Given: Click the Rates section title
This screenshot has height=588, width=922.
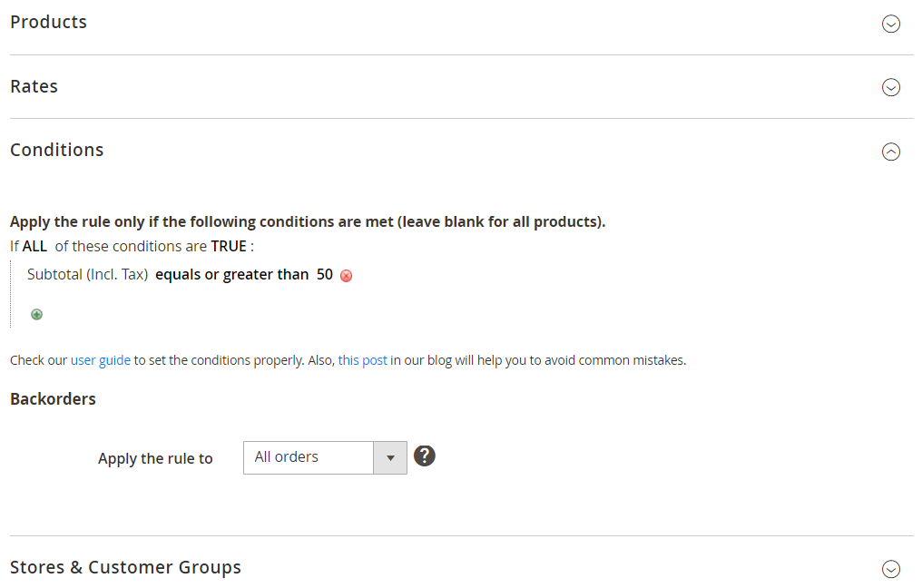Looking at the screenshot, I should point(34,86).
